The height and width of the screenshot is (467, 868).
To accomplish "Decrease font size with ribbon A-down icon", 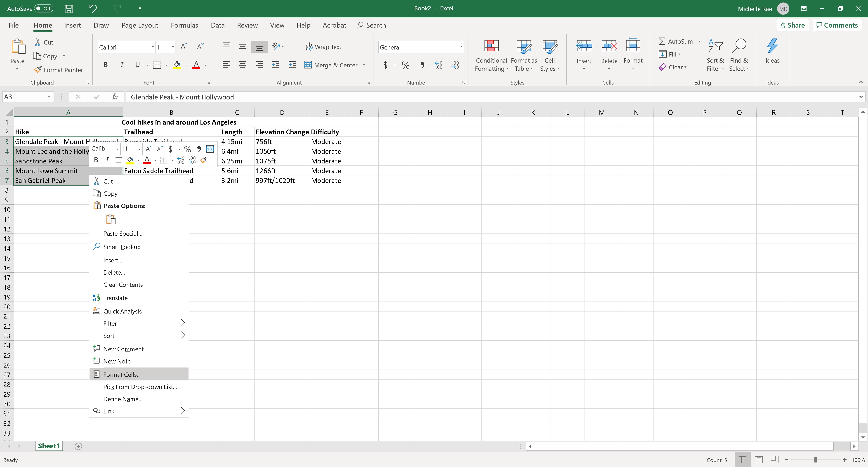I will tap(200, 47).
